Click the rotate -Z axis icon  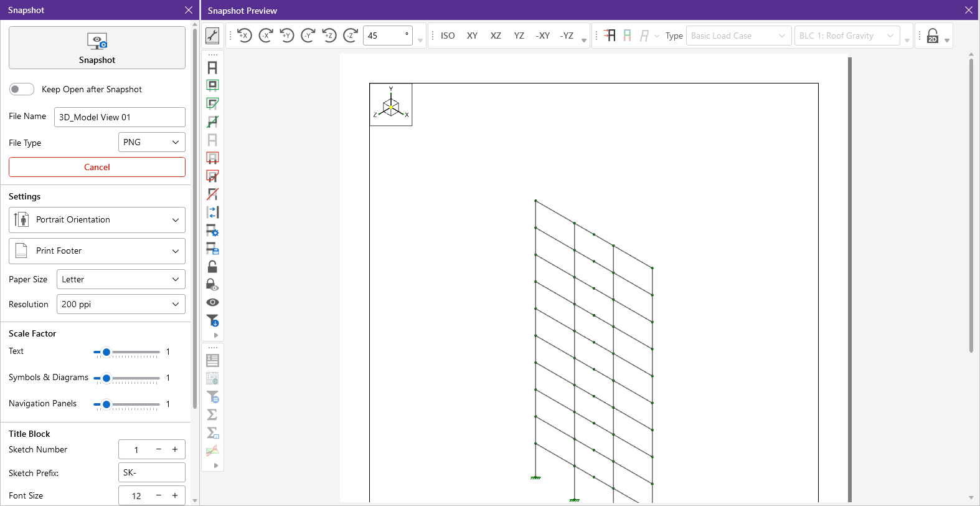(351, 36)
